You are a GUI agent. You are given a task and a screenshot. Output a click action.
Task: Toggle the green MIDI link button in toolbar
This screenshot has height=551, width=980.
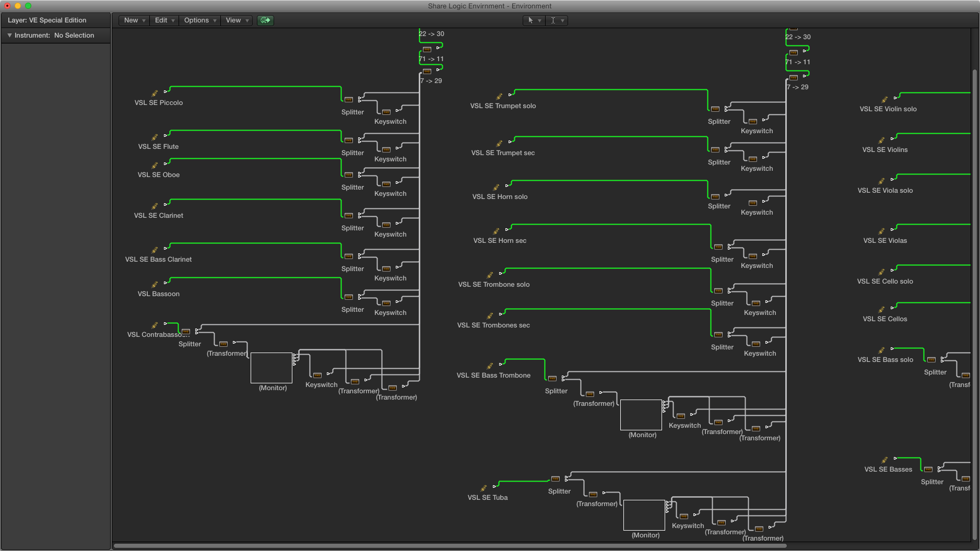(x=265, y=20)
